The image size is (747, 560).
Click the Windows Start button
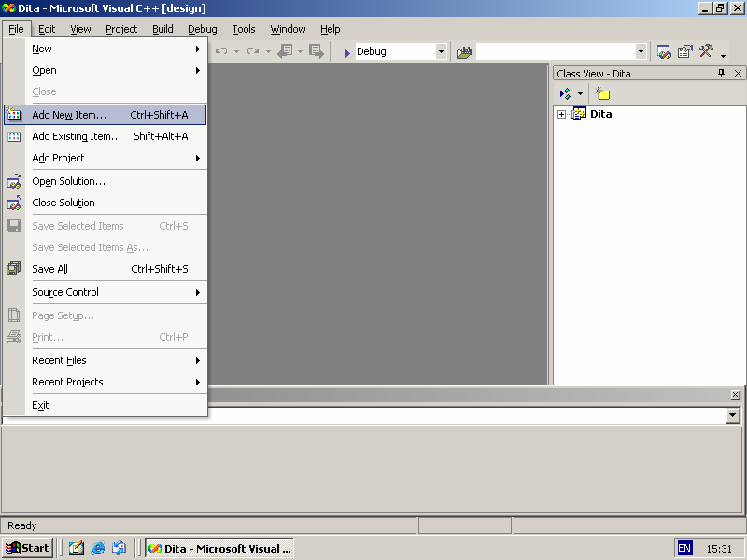click(x=28, y=548)
